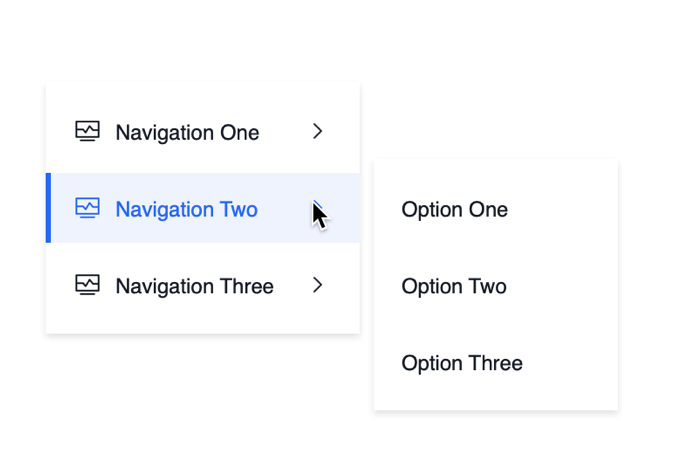Open the Navigation Three menu label
The width and height of the screenshot is (678, 460).
click(194, 286)
